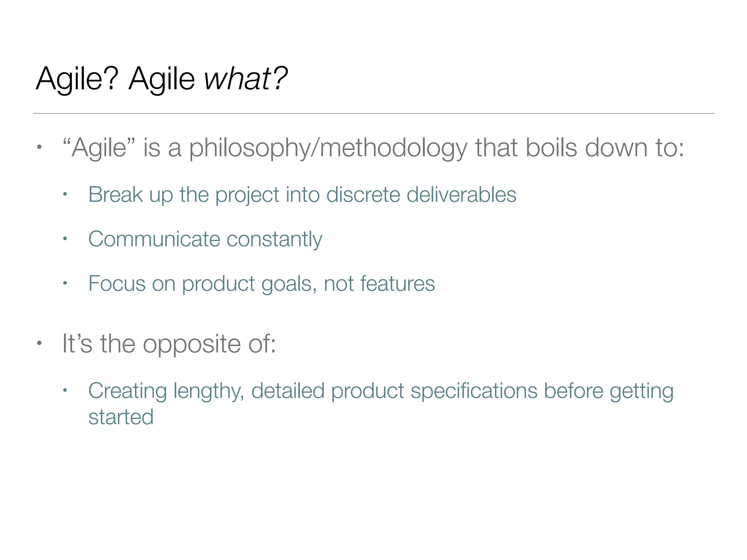Click the 'Creating lengthy, detailed product specifications' line
Image resolution: width=747 pixels, height=560 pixels.
tap(380, 391)
